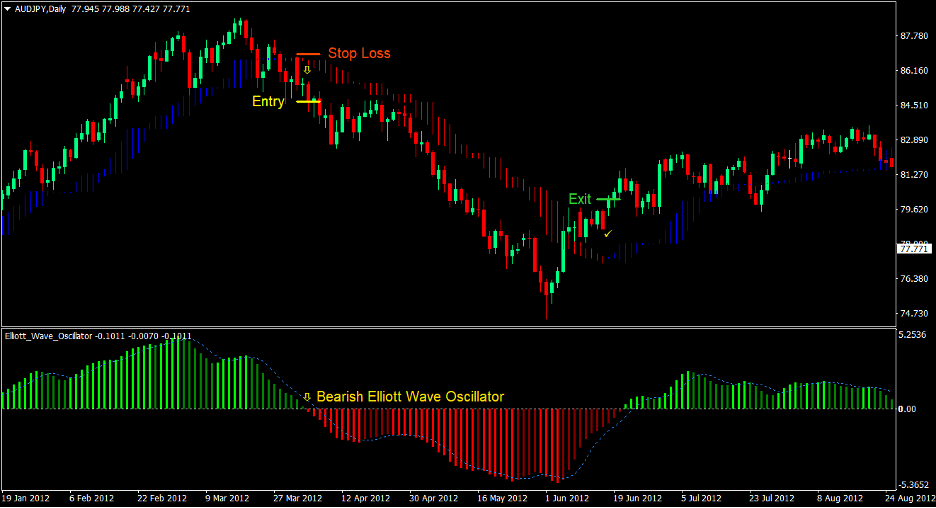The width and height of the screenshot is (936, 508).
Task: Click the '19 Jan 2012' date label
Action: tap(26, 498)
